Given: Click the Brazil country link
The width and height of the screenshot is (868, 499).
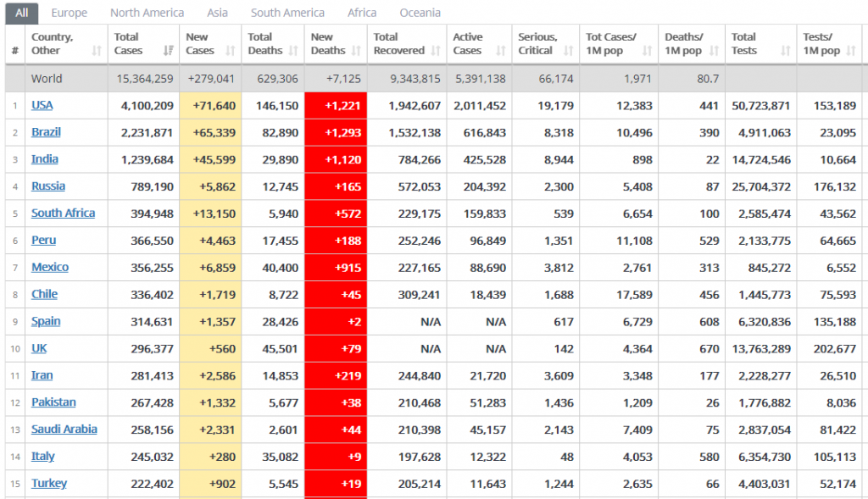Looking at the screenshot, I should coord(46,132).
